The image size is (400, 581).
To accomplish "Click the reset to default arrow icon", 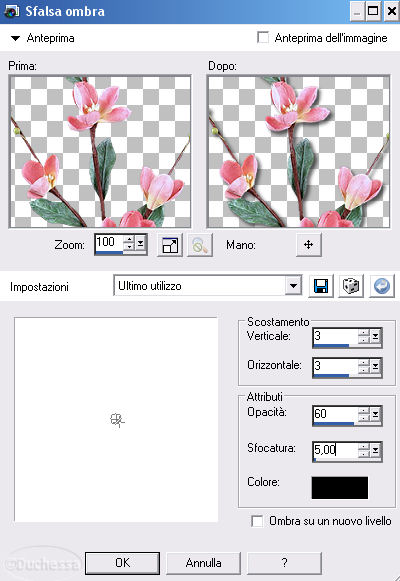I will 382,286.
